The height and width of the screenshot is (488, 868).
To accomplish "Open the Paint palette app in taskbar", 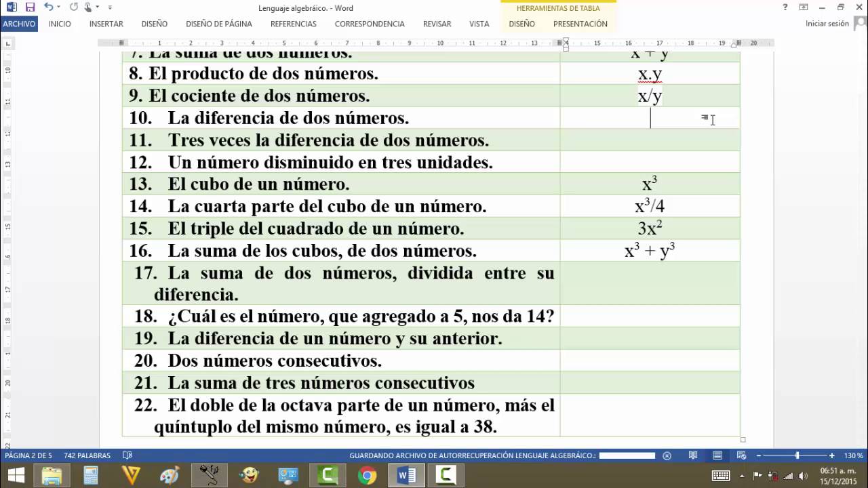I will pos(170,475).
